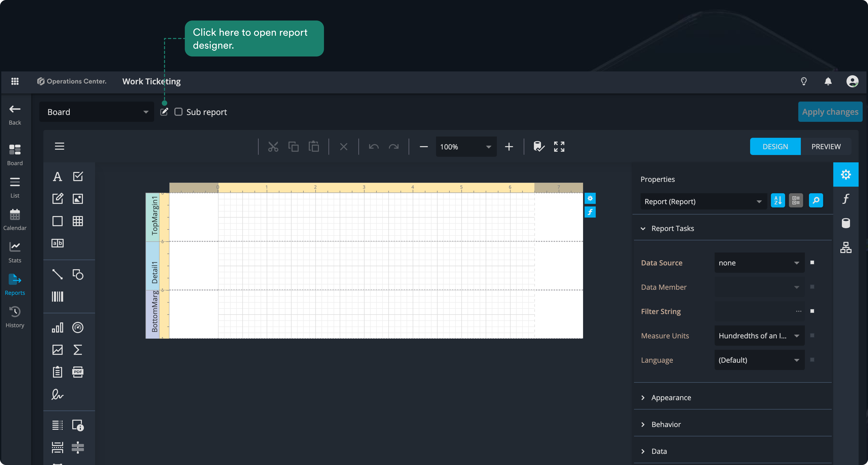The height and width of the screenshot is (465, 868).
Task: Go to List in sidebar
Action: 15,188
